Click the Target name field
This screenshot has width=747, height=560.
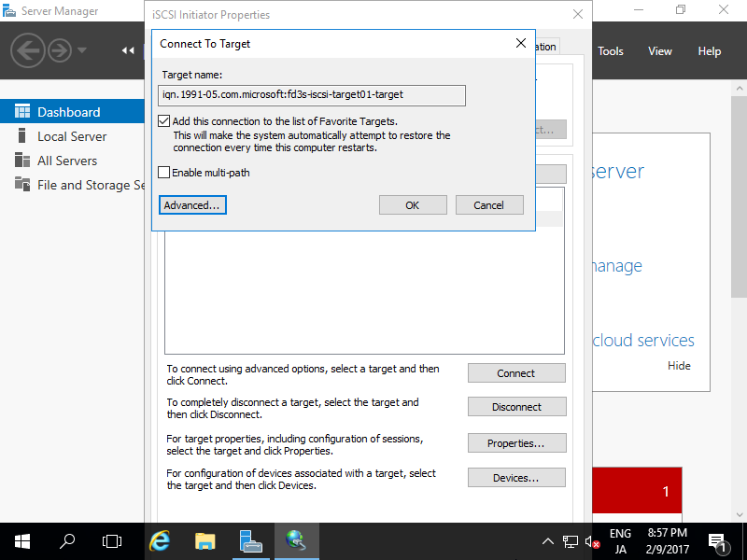coord(312,95)
